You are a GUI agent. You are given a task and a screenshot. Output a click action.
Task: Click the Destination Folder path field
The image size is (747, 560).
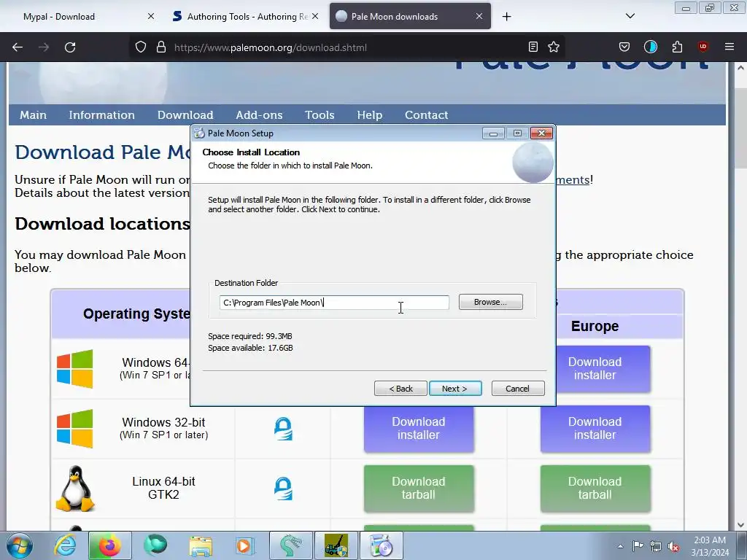click(x=334, y=303)
